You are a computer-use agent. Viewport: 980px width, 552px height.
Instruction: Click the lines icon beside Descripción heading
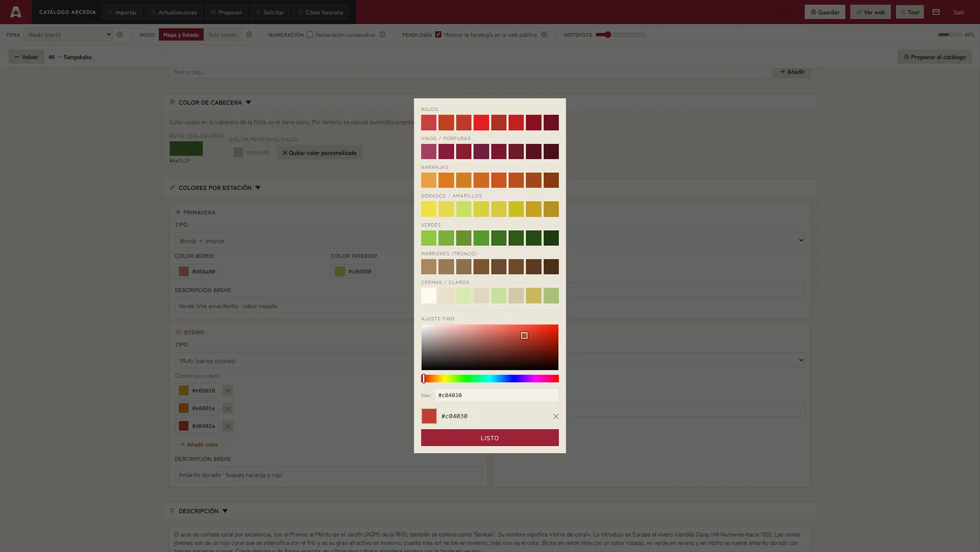coord(172,511)
